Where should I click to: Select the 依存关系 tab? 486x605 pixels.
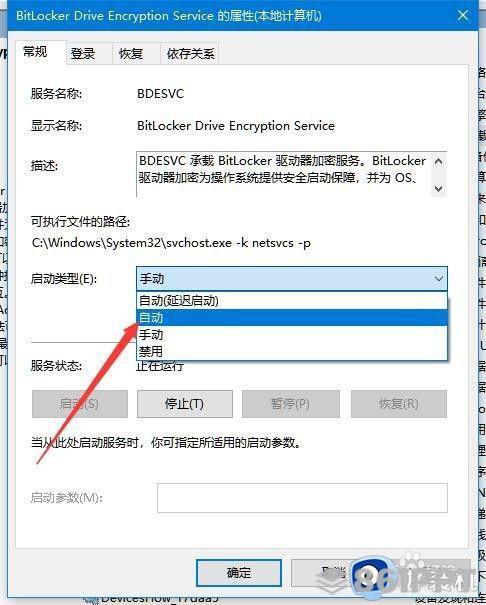click(x=191, y=54)
